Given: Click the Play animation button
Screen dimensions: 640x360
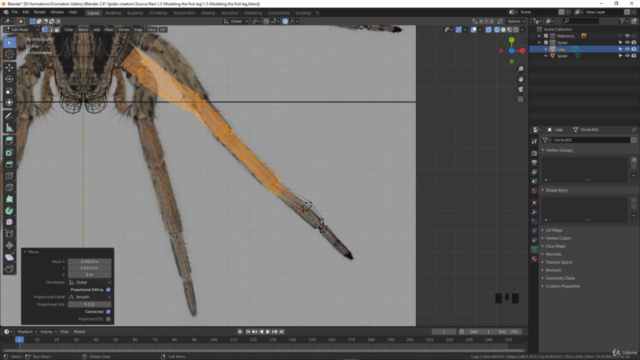Looking at the screenshot, I should (x=268, y=332).
